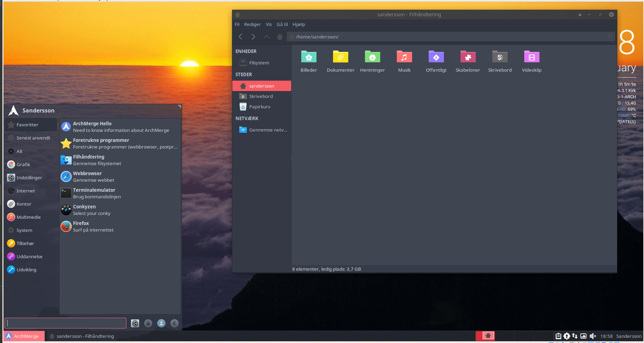Click the 18:58 clock on the panel
The image size is (644, 343).
(606, 336)
